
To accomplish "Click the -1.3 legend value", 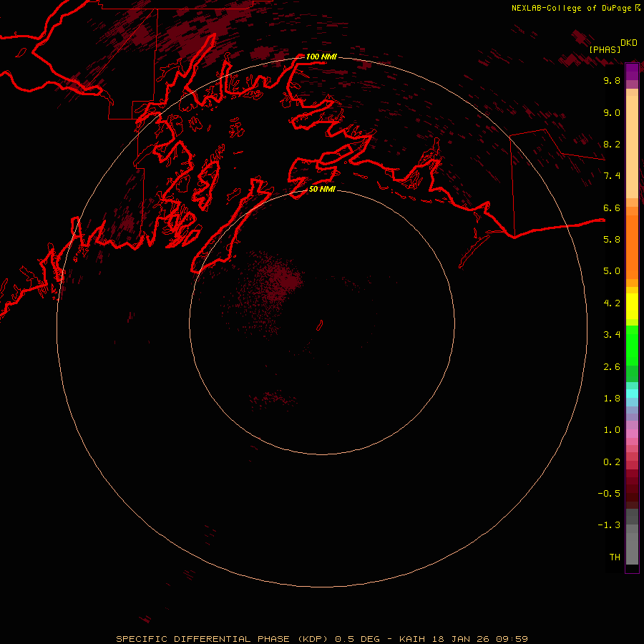I will click(609, 525).
